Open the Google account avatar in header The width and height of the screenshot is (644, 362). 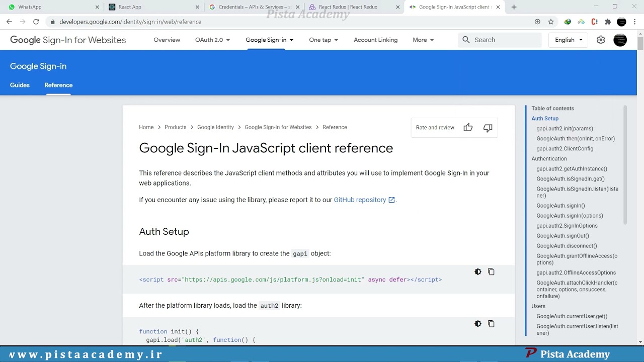coord(620,40)
